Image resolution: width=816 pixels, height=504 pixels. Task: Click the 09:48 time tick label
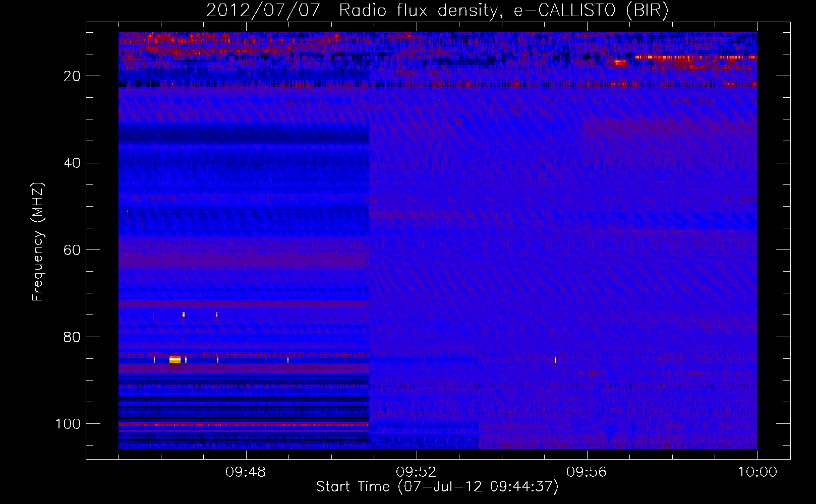point(246,472)
